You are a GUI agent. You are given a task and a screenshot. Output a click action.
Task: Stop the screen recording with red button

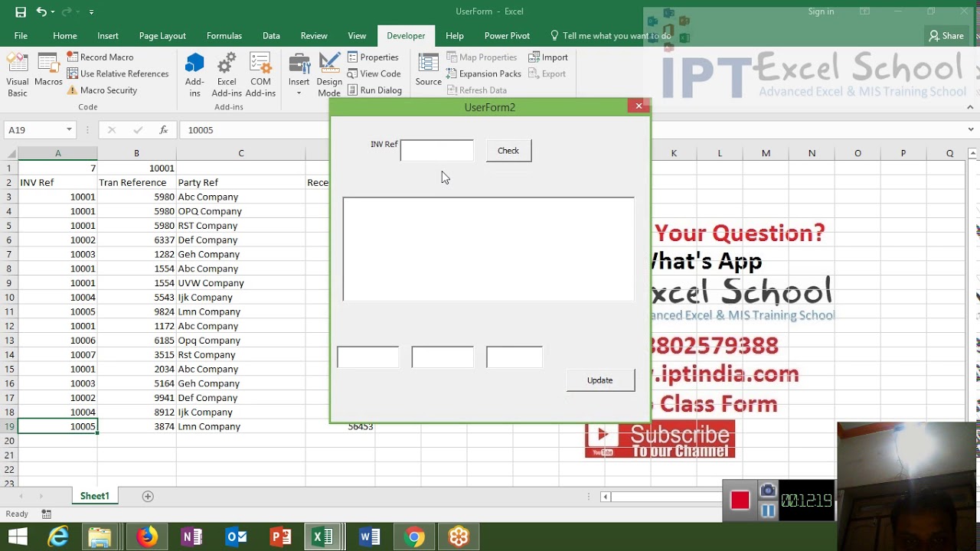(x=740, y=500)
